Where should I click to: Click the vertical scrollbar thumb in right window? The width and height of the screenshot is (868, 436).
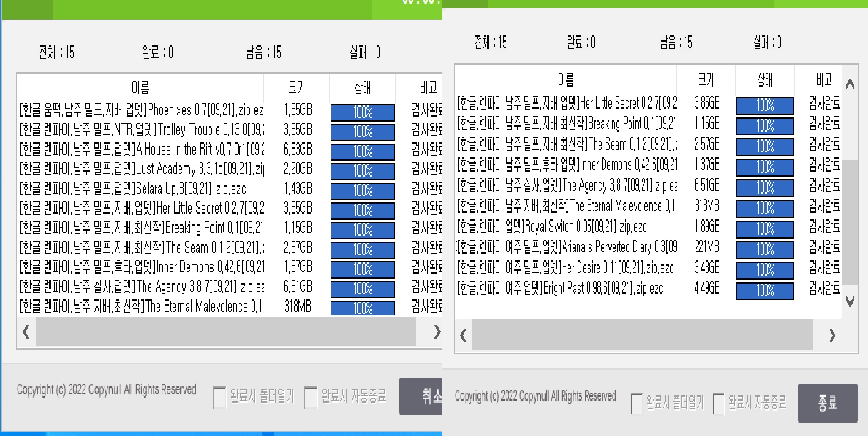click(x=850, y=222)
